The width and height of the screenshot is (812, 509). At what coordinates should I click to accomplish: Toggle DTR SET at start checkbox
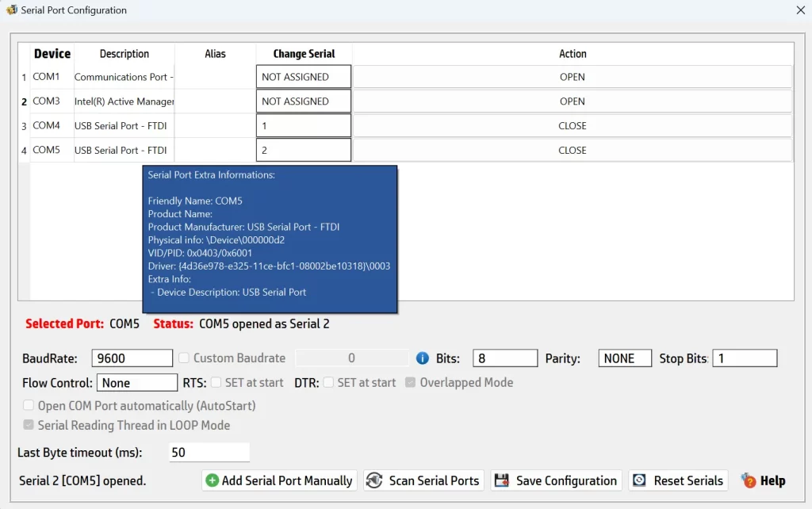tap(328, 382)
